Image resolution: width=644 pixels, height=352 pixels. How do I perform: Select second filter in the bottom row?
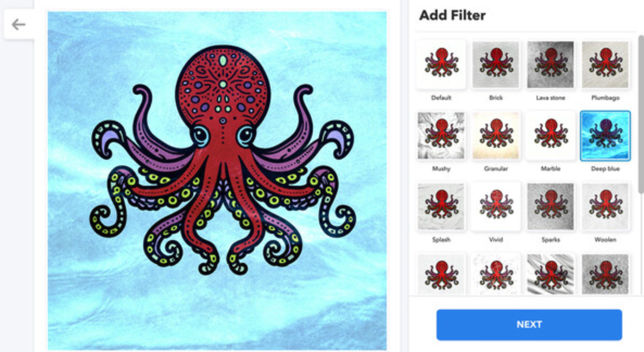(496, 274)
